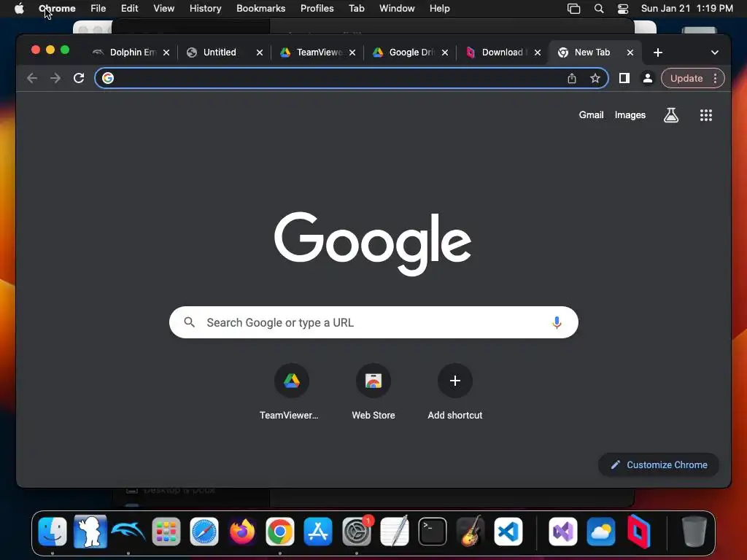Close the Untitled tab

point(259,52)
